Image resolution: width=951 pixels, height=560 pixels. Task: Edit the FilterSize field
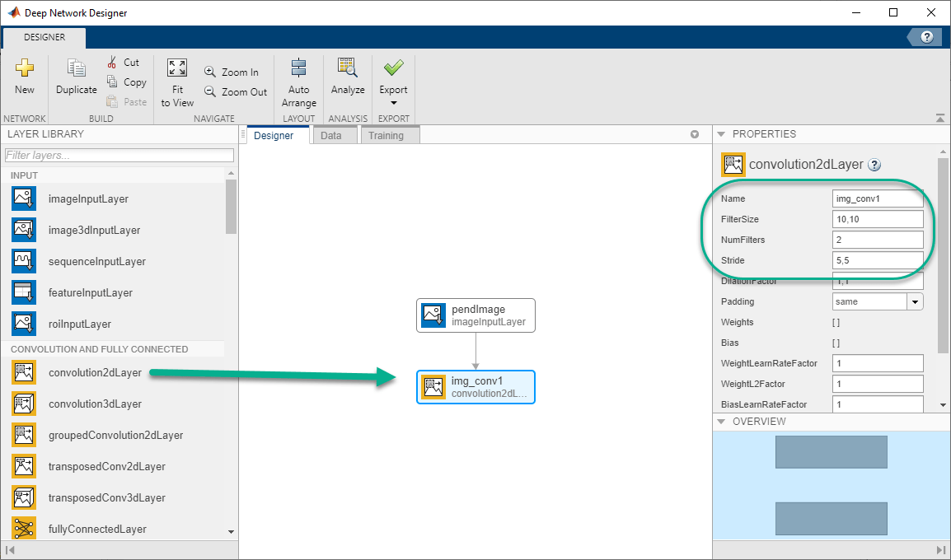pos(878,219)
